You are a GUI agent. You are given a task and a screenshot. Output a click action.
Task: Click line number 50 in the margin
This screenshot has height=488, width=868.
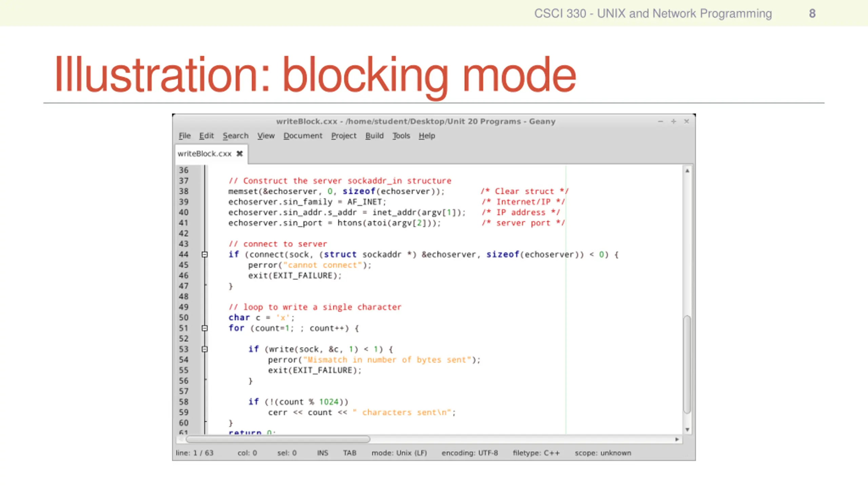coord(183,318)
